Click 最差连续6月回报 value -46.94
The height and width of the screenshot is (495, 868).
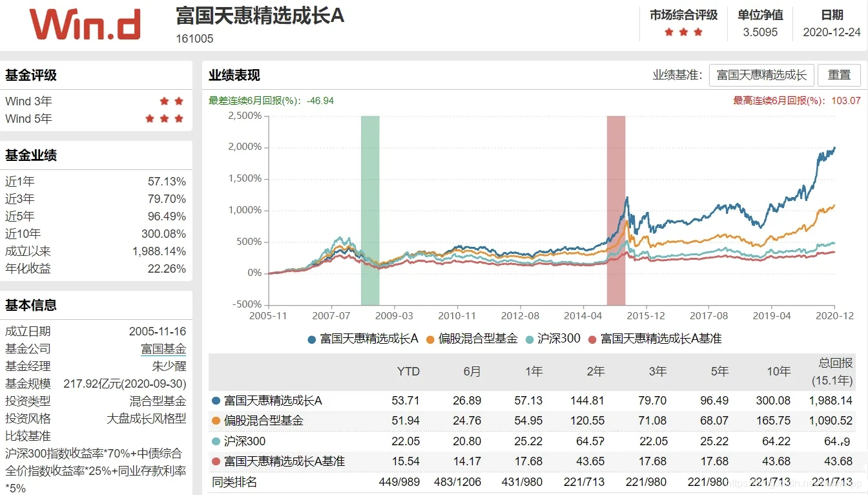coord(320,101)
